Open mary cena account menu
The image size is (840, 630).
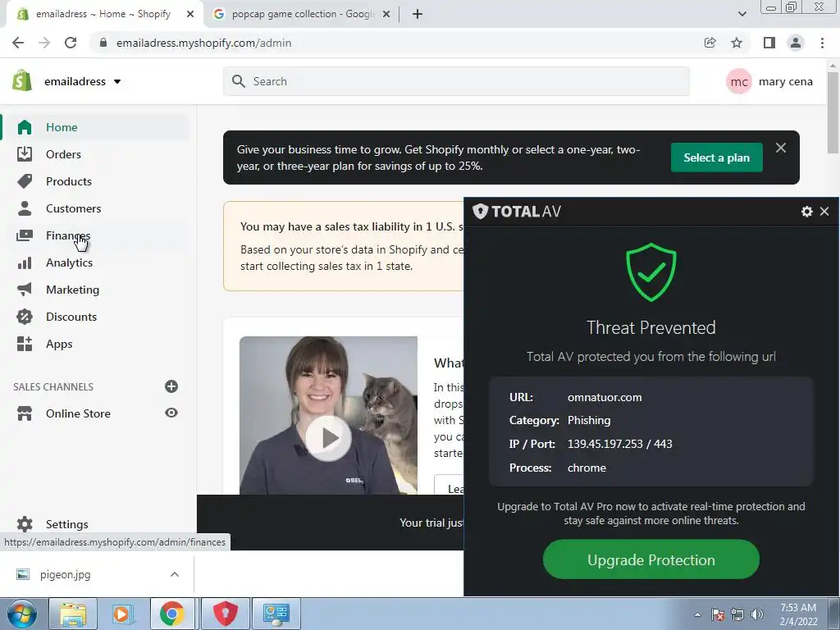(x=769, y=81)
